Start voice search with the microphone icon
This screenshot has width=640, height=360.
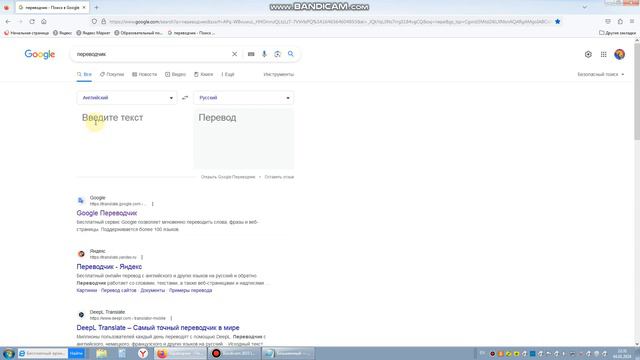(x=264, y=54)
